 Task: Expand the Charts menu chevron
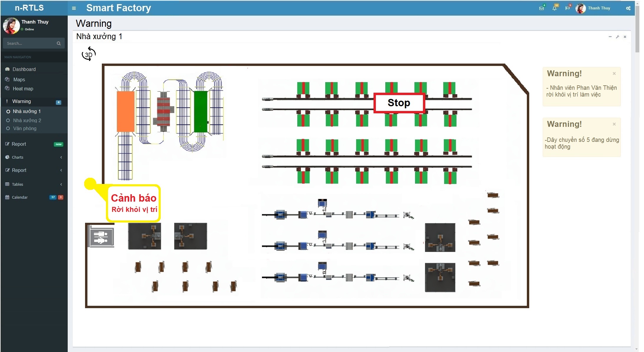pyautogui.click(x=61, y=157)
